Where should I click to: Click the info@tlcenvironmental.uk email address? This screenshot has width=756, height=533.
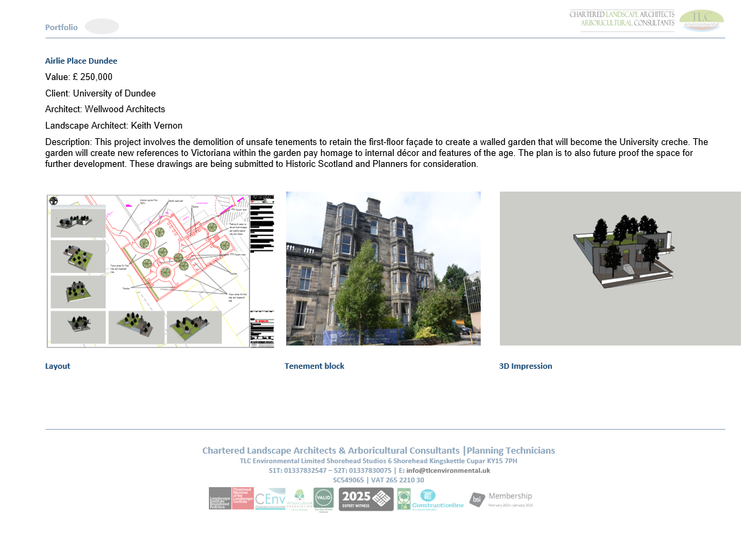pyautogui.click(x=448, y=470)
